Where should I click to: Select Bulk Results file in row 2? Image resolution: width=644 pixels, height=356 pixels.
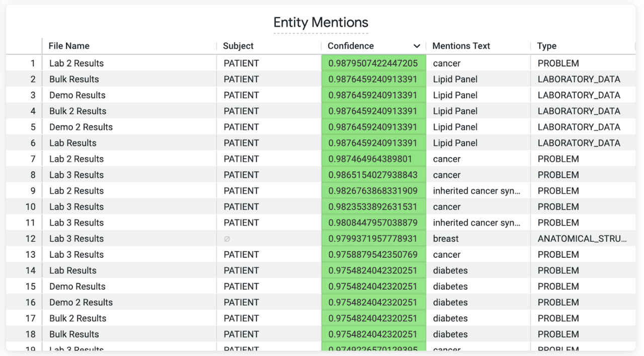click(x=74, y=79)
